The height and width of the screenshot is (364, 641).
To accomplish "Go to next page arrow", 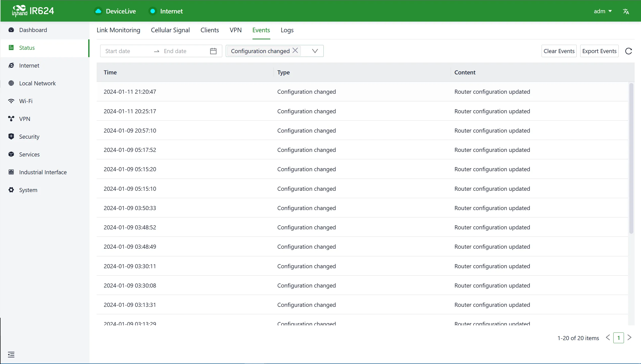I will (630, 338).
